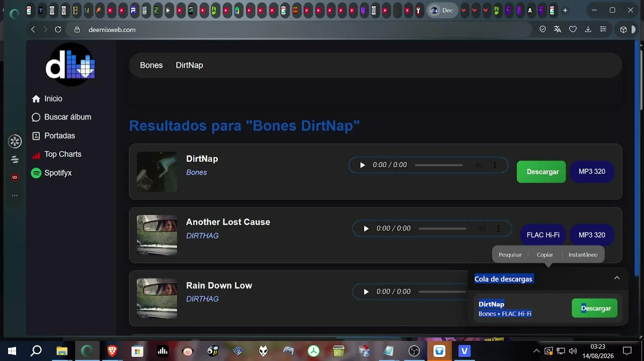Open the browser shield protection icon
The width and height of the screenshot is (644, 361).
(x=543, y=30)
